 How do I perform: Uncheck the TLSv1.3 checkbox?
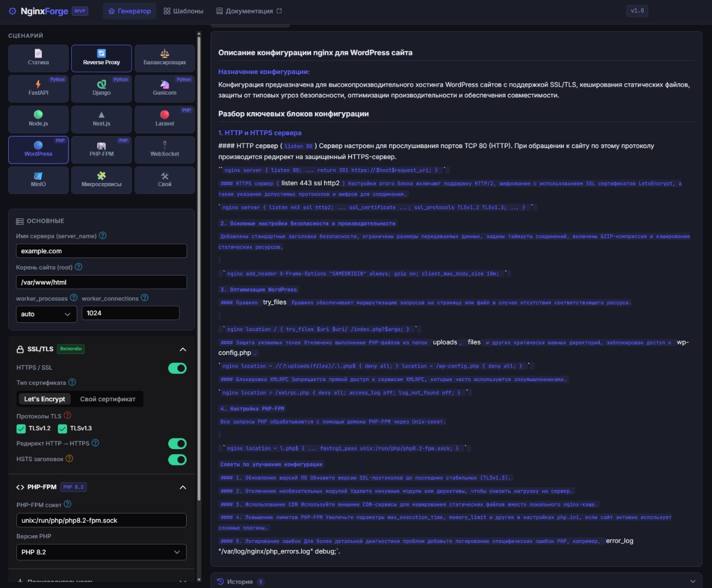coord(63,428)
